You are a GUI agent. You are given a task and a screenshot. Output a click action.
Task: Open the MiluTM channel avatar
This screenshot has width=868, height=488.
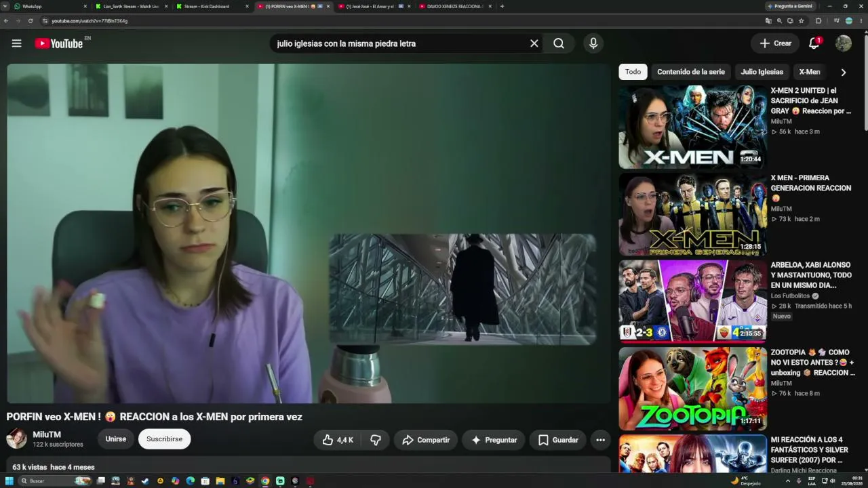coord(17,439)
